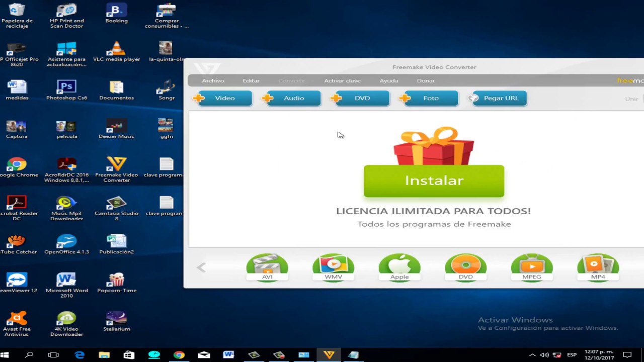Select the la-quinta-ola desktop file

pos(166,52)
